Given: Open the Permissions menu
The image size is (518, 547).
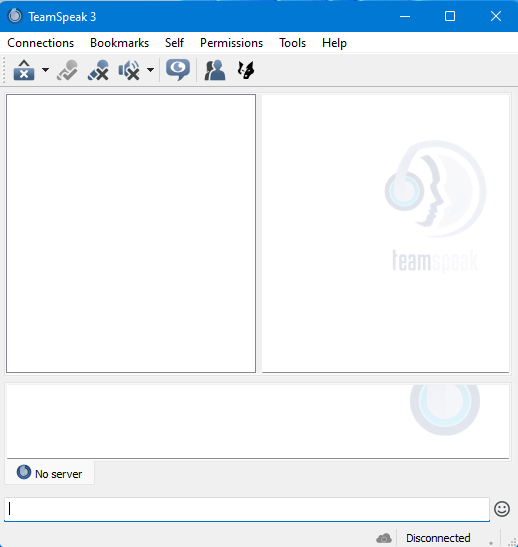Looking at the screenshot, I should [x=231, y=43].
